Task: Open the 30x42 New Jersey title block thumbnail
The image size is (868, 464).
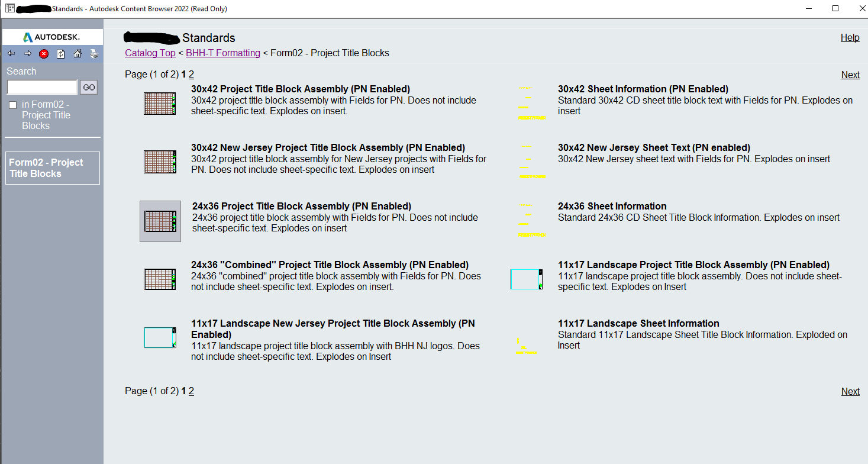Action: click(160, 161)
